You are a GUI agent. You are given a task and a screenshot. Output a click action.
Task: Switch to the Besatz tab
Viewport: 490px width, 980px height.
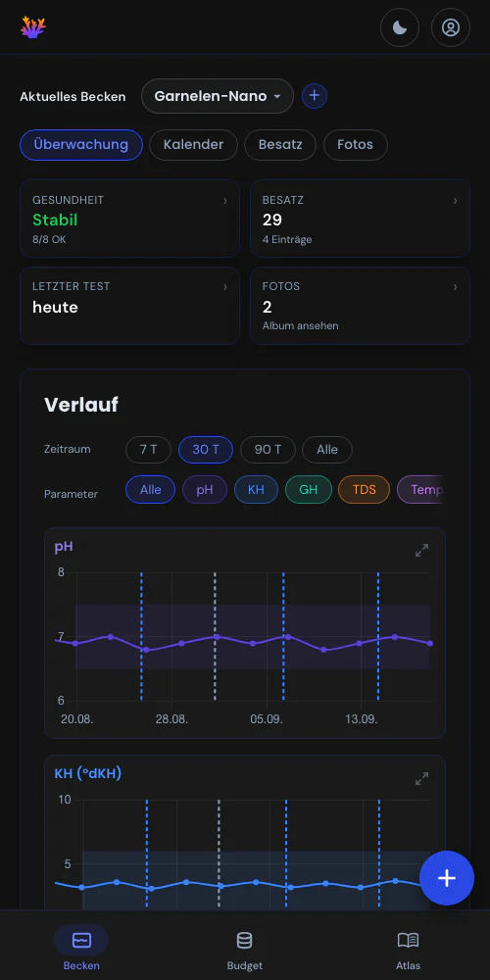pyautogui.click(x=280, y=145)
